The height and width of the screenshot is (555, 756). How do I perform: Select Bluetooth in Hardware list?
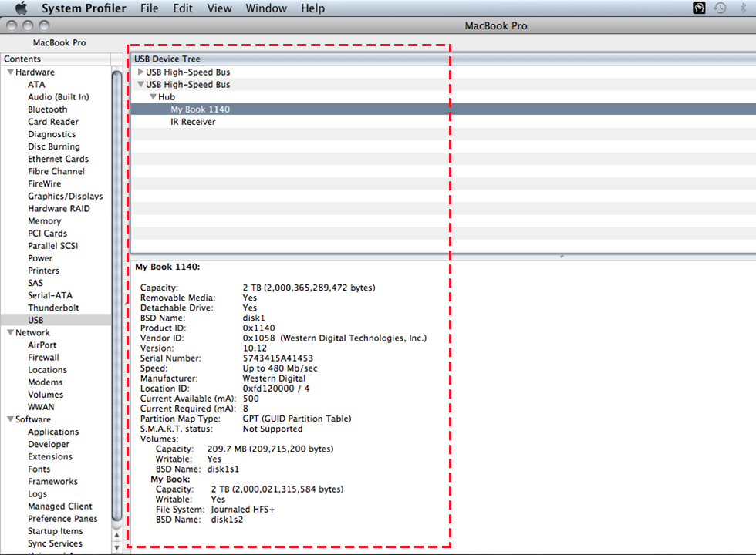click(48, 109)
